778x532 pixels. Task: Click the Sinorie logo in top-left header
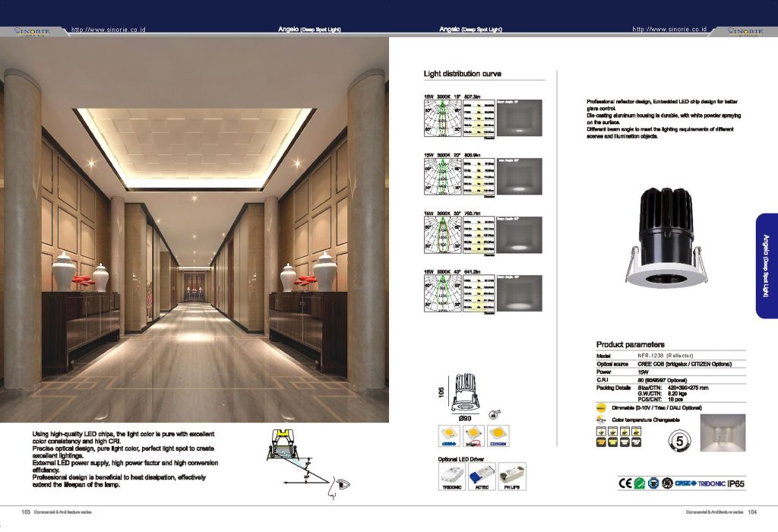pos(33,31)
